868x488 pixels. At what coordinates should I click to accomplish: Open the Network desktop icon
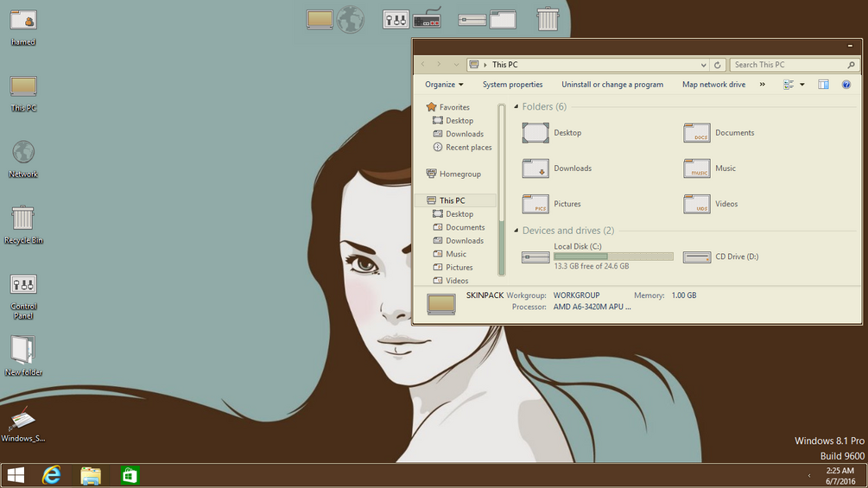click(23, 159)
